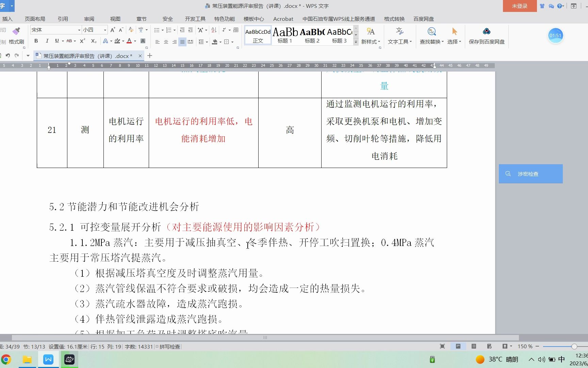This screenshot has width=588, height=368.
Task: Open the 页面布局 ribbon tab
Action: click(35, 19)
